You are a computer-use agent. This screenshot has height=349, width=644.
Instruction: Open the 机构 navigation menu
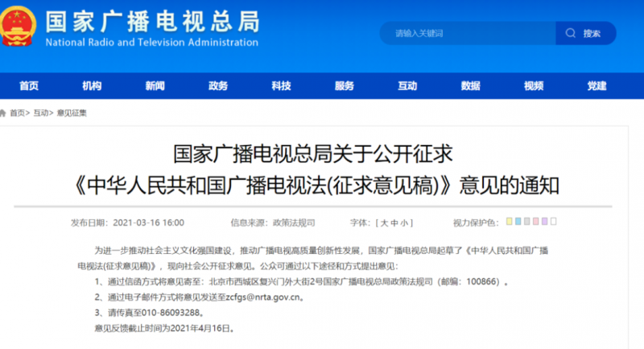pos(92,86)
